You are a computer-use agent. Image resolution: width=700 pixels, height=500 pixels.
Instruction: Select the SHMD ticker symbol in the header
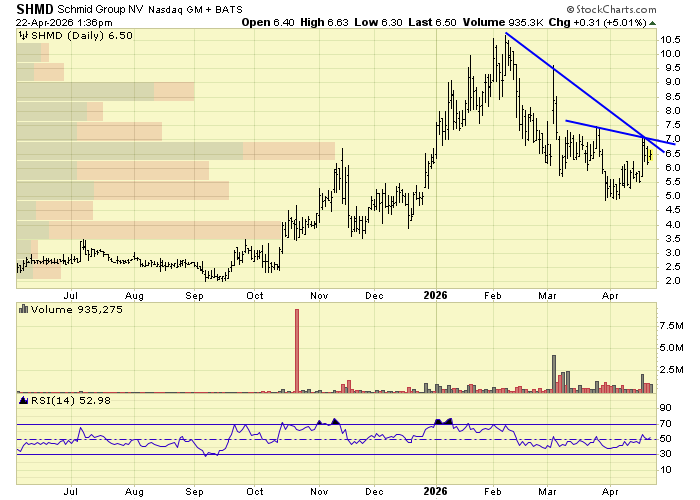35,9
